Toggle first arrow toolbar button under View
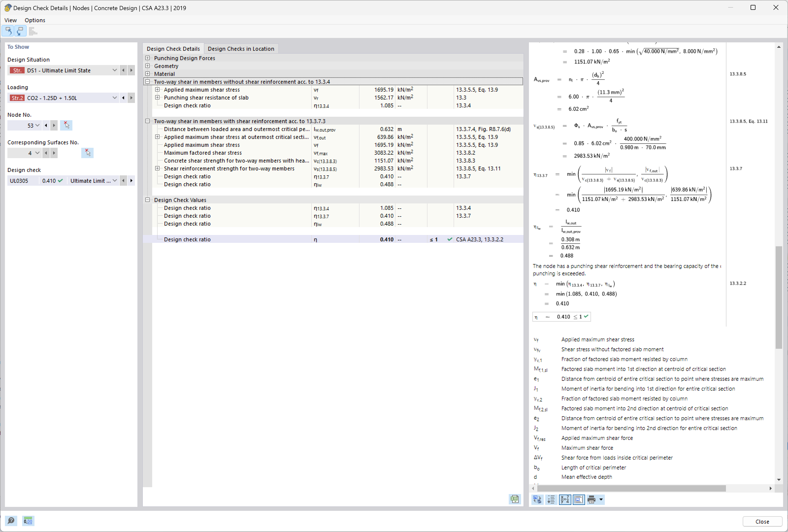 pos(8,31)
